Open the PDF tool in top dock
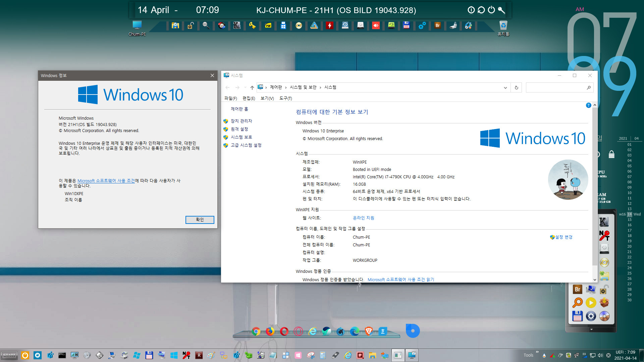 pos(268,25)
